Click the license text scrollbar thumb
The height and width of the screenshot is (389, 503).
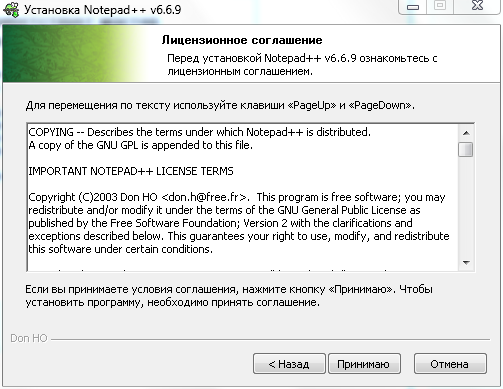click(466, 149)
